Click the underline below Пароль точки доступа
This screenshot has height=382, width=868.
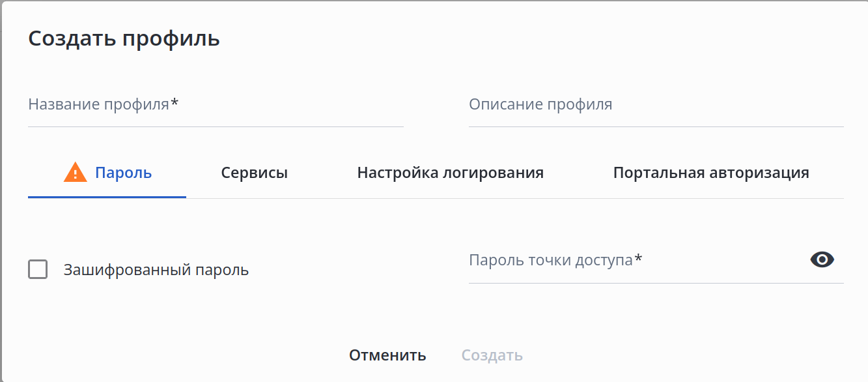click(x=656, y=283)
